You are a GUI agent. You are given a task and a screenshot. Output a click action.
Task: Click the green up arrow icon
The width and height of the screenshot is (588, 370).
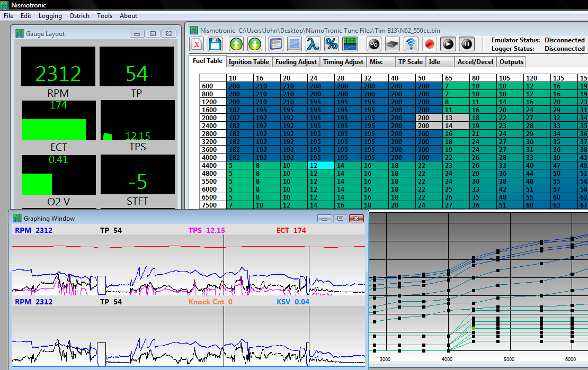pos(236,44)
